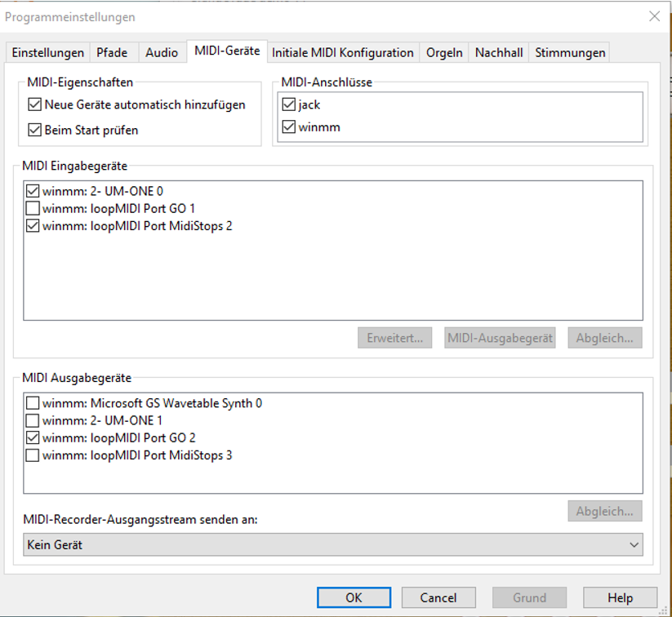Enable input device 'loopMIDI Port GO 1'

point(33,208)
